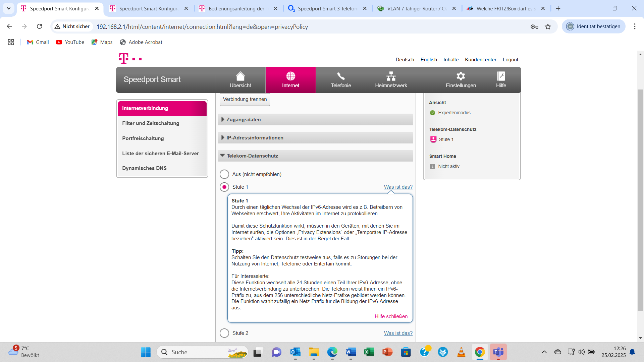Open the YouTube bookmark
This screenshot has width=644, height=362.
70,42
